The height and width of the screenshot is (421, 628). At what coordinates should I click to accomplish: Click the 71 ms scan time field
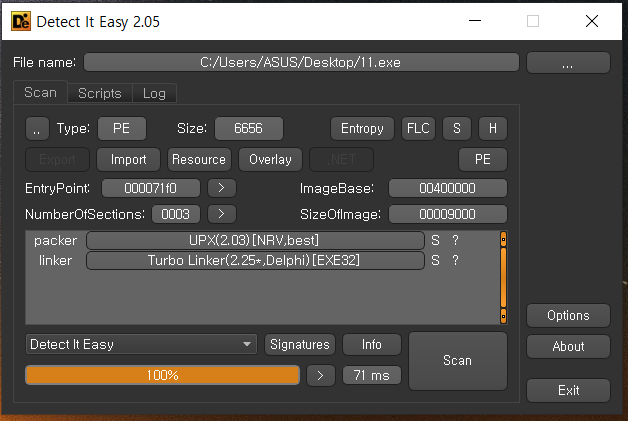pos(372,375)
